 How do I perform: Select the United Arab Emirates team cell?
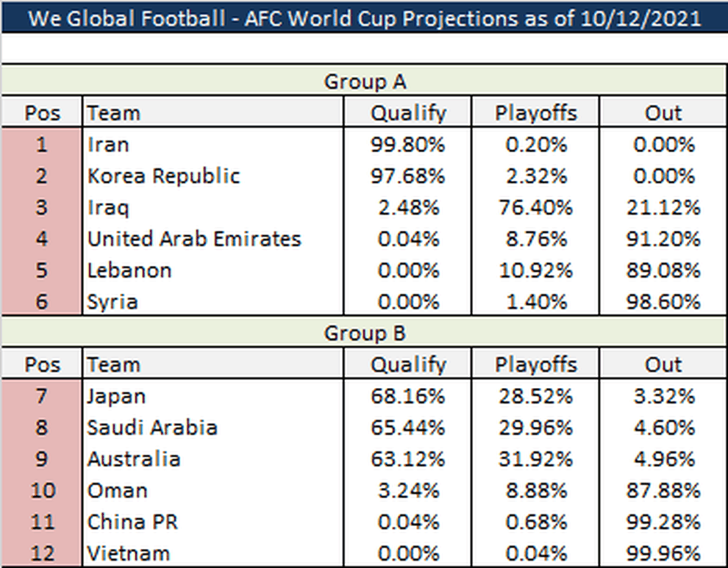(213, 239)
